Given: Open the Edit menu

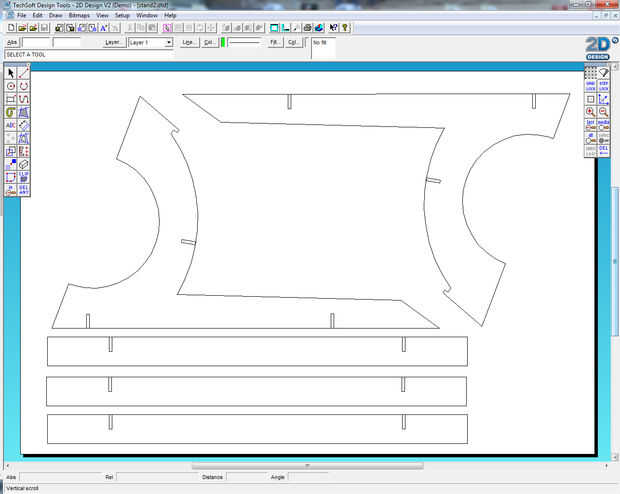Looking at the screenshot, I should coord(38,15).
